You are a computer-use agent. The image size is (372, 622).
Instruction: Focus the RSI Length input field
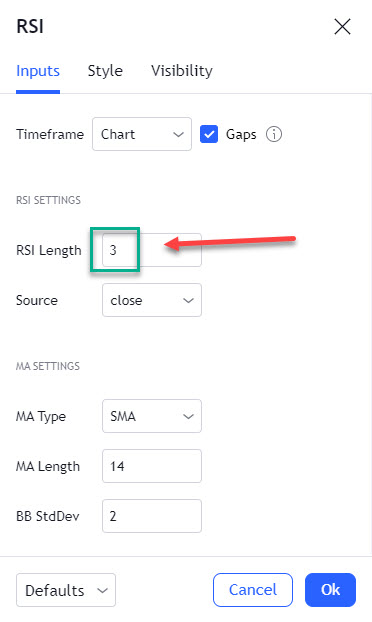152,250
